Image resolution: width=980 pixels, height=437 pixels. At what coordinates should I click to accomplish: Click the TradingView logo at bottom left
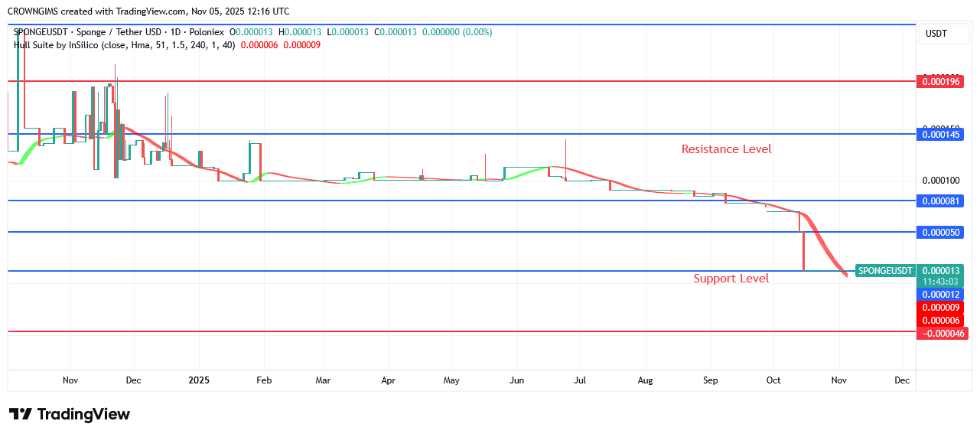pos(70,414)
